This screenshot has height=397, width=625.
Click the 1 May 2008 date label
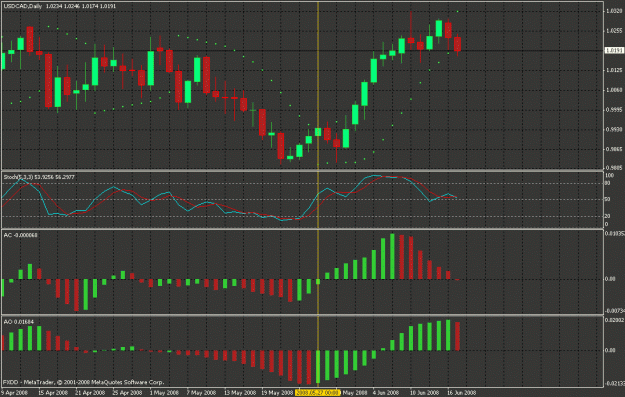click(164, 393)
